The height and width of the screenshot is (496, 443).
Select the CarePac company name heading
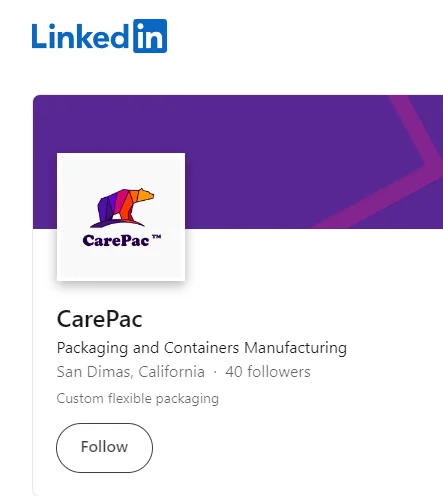(100, 319)
